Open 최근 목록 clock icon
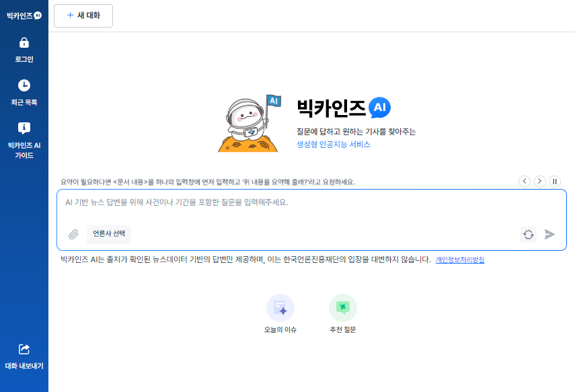Screen dimensions: 575x392 24,85
